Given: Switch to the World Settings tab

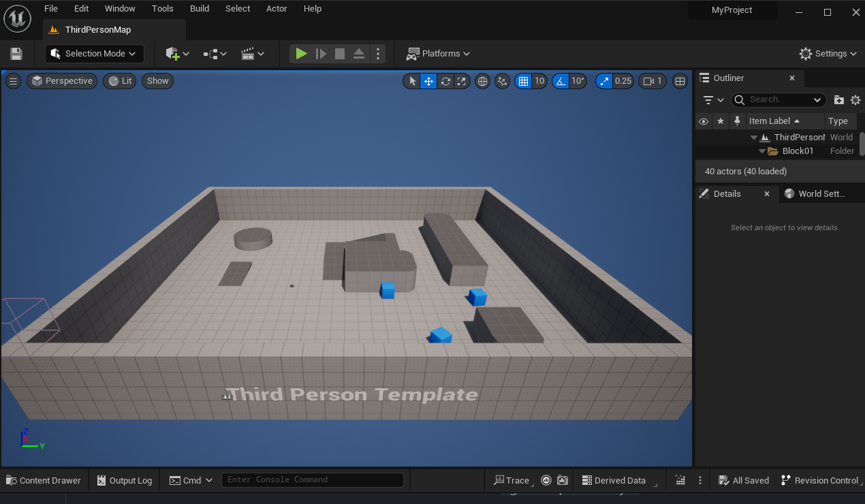Looking at the screenshot, I should point(815,194).
